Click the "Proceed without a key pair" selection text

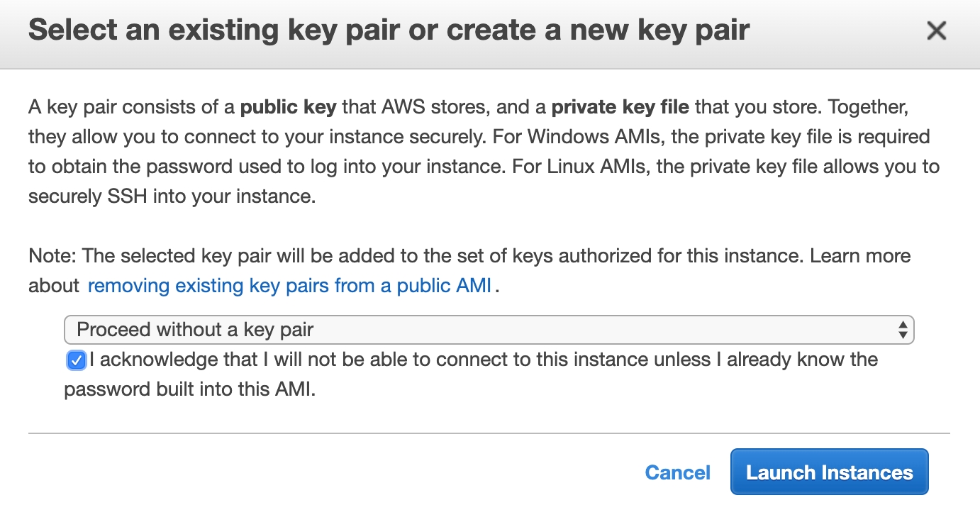pos(195,330)
